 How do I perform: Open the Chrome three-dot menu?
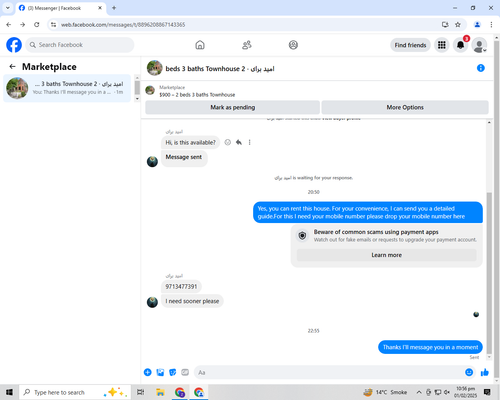[491, 25]
